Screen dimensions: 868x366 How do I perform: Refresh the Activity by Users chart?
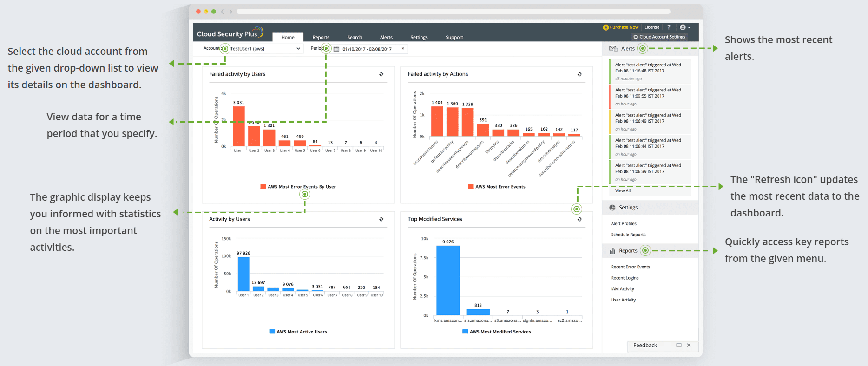(381, 219)
